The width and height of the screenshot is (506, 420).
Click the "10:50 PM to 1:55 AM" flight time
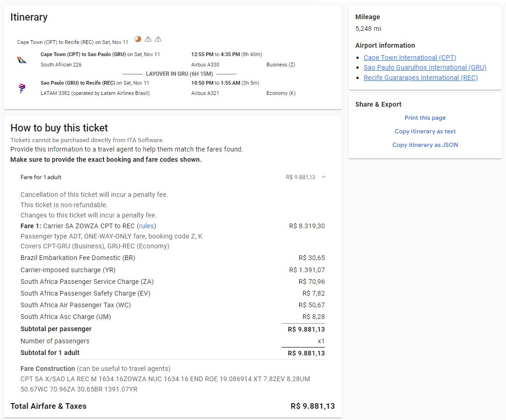pyautogui.click(x=216, y=83)
